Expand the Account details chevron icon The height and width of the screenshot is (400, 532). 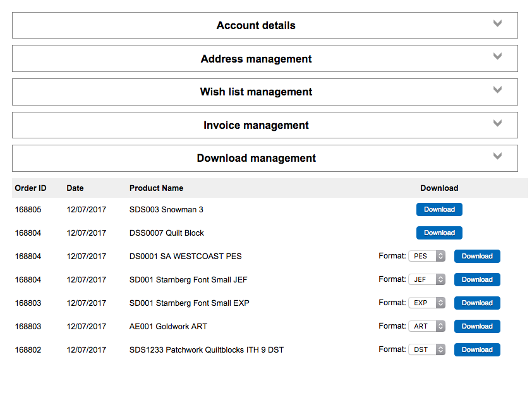coord(497,24)
